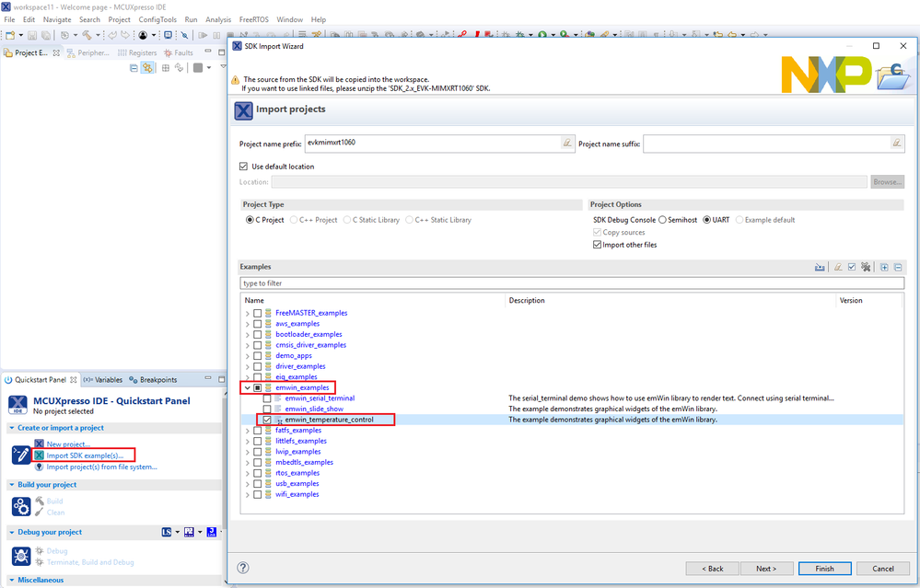Click the deselect-all crossed icon in Examples
This screenshot has height=588, width=920.
866,268
